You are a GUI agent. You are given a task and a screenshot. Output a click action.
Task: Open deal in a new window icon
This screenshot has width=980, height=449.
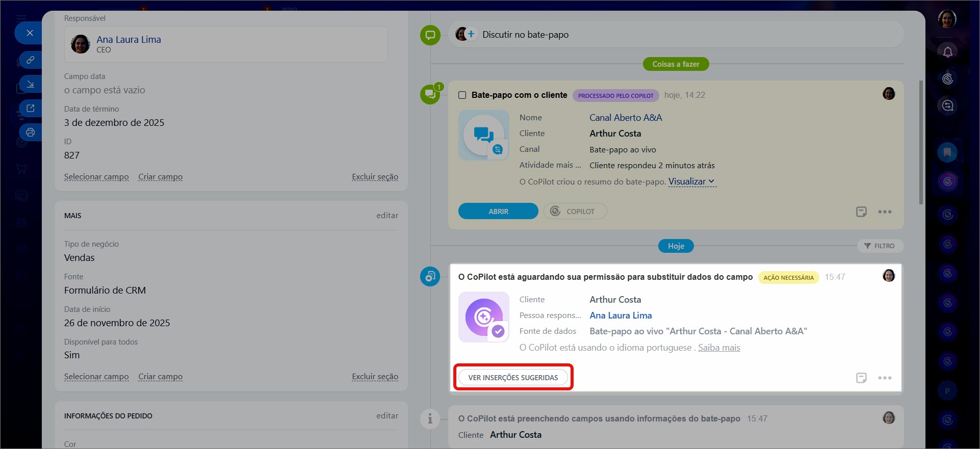click(x=30, y=108)
